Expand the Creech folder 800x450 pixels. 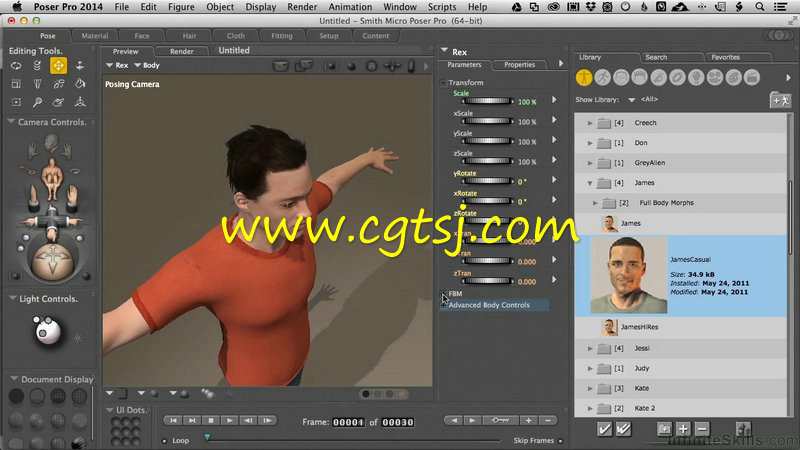[x=590, y=123]
